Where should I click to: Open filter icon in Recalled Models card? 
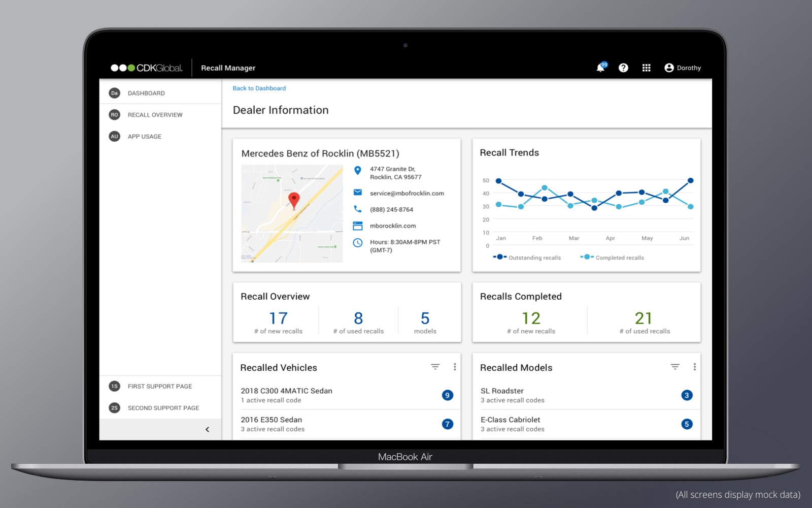[675, 367]
